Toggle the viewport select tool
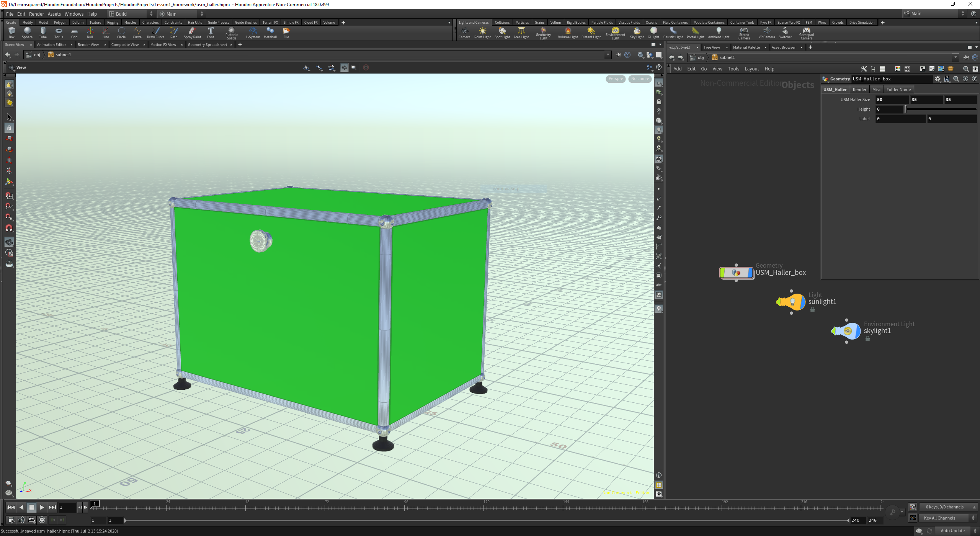980x536 pixels. (x=9, y=117)
